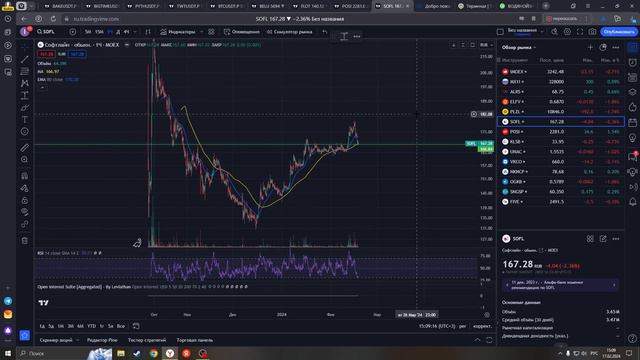Screen dimensions: 640x360
Task: Toggle the magnet mode tool
Action: pyautogui.click(x=24, y=176)
